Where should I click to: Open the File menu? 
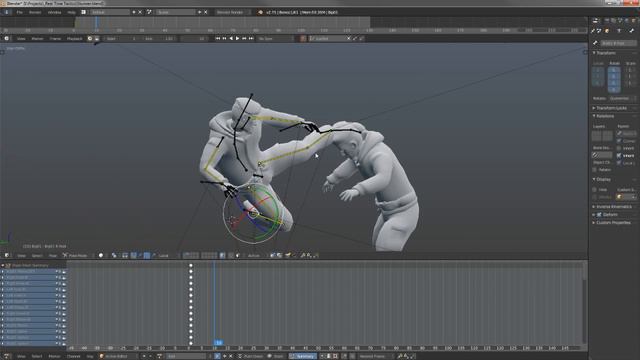20,12
